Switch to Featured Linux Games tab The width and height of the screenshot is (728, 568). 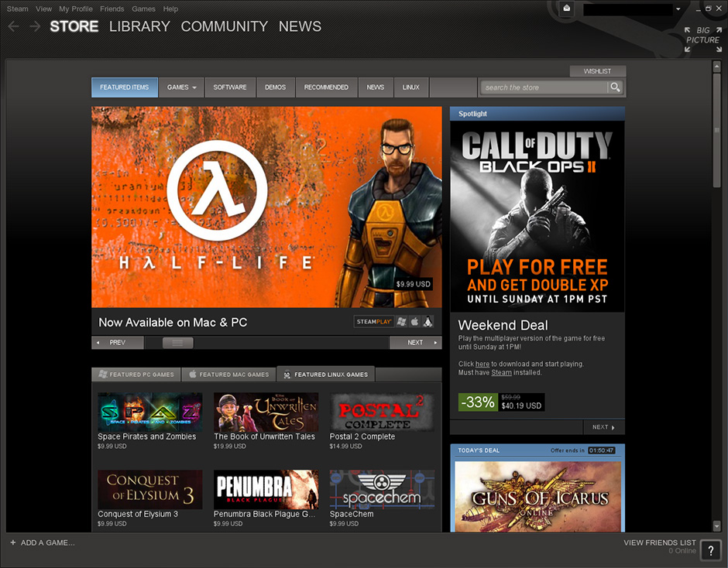[326, 375]
